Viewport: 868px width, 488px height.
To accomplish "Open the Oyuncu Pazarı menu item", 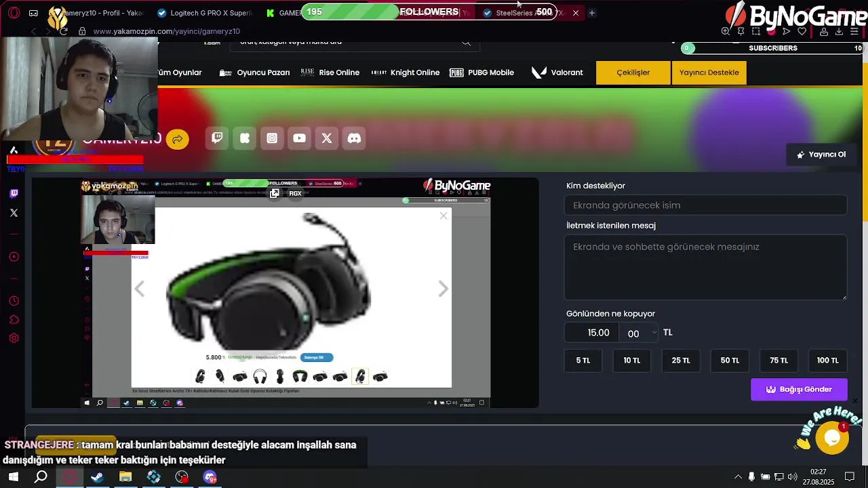I will click(255, 73).
